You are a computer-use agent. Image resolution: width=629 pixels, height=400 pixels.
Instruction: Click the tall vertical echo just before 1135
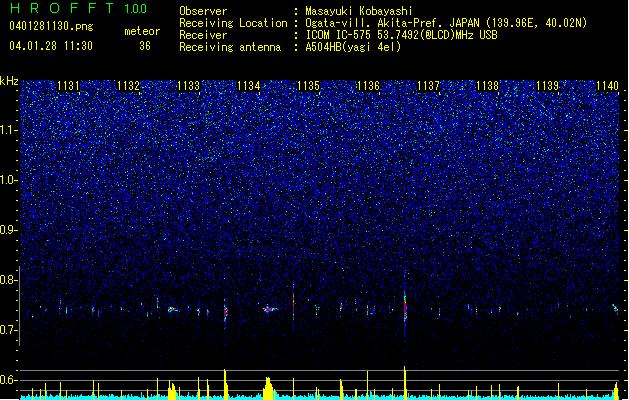294,307
